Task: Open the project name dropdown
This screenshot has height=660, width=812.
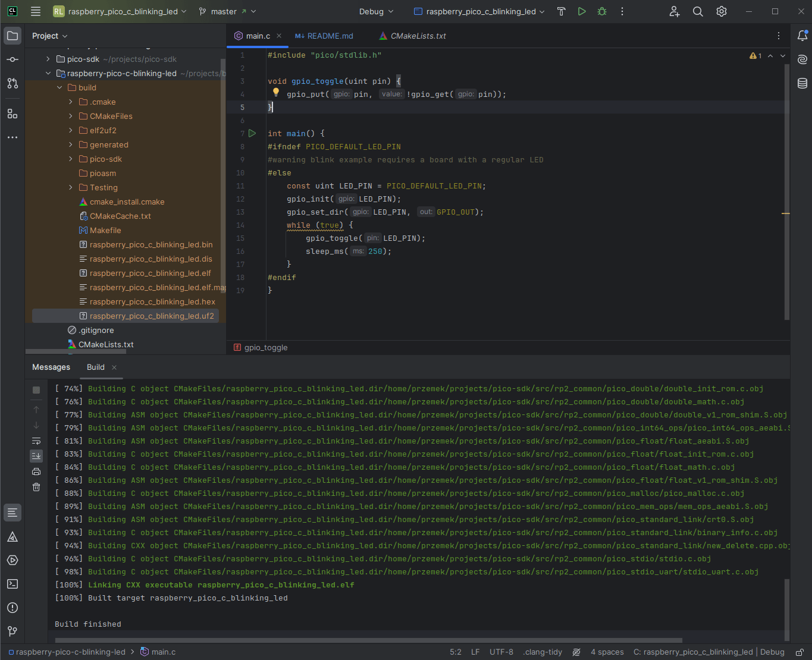Action: click(x=120, y=11)
